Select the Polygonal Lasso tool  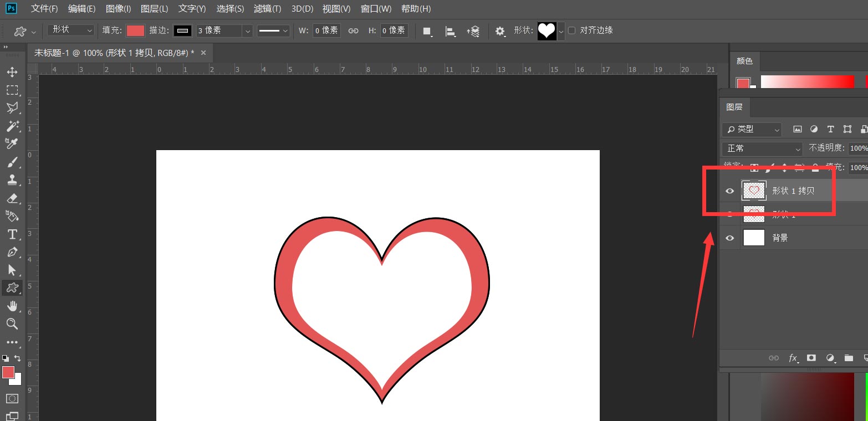coord(12,107)
